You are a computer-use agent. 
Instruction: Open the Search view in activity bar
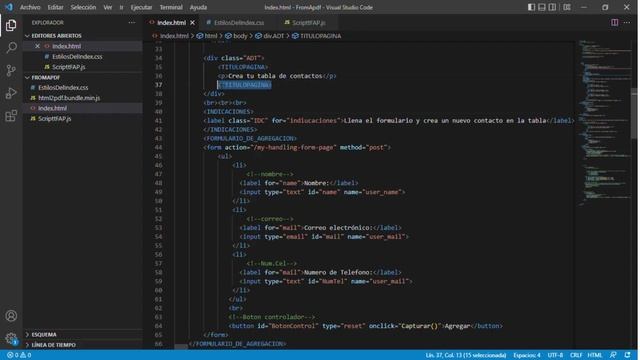[11, 48]
